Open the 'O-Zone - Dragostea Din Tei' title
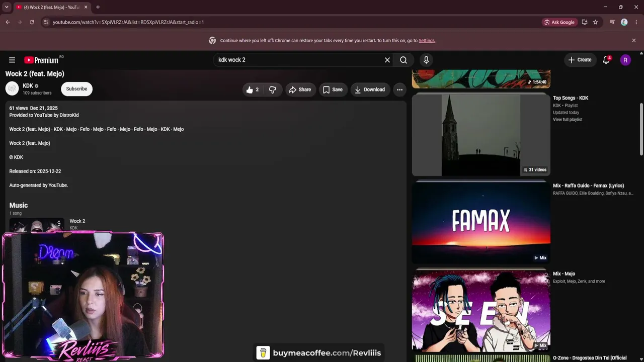 [x=590, y=358]
